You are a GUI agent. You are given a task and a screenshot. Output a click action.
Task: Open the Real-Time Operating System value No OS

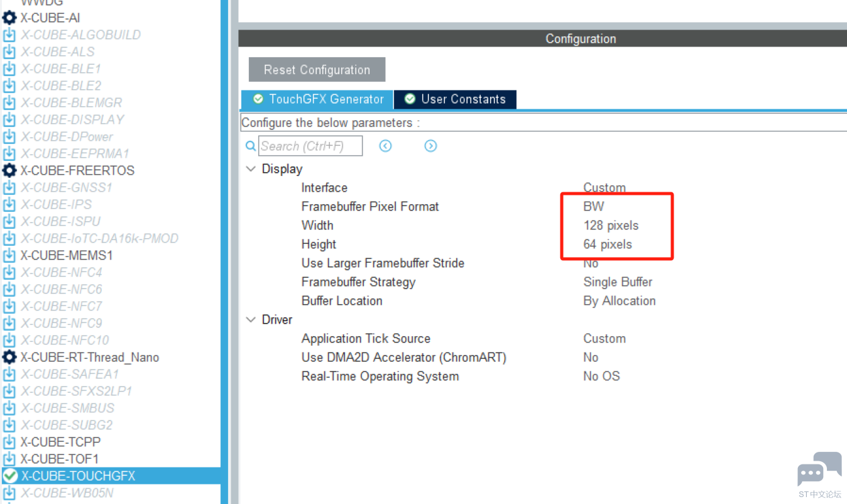pyautogui.click(x=601, y=376)
